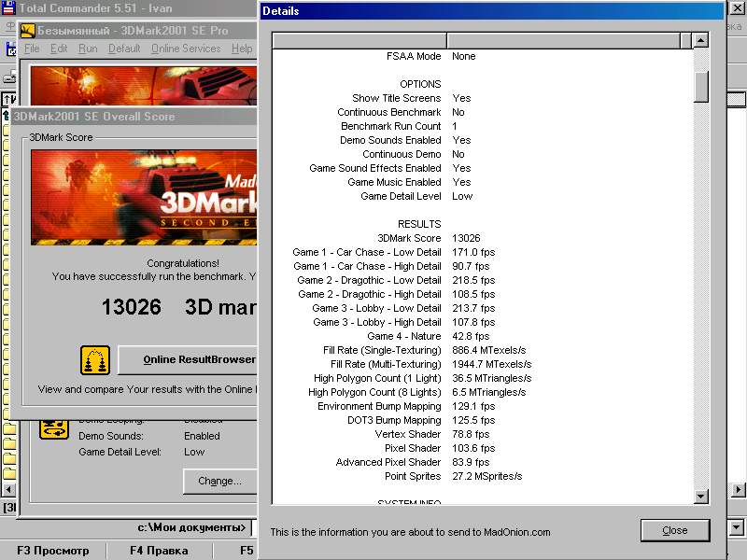Click the yellow demo looping options icon
Screen dimensions: 747x560
click(53, 427)
